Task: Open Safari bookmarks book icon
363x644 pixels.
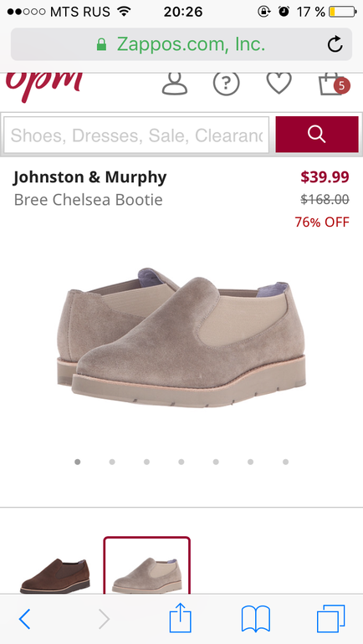Action: pyautogui.click(x=256, y=619)
